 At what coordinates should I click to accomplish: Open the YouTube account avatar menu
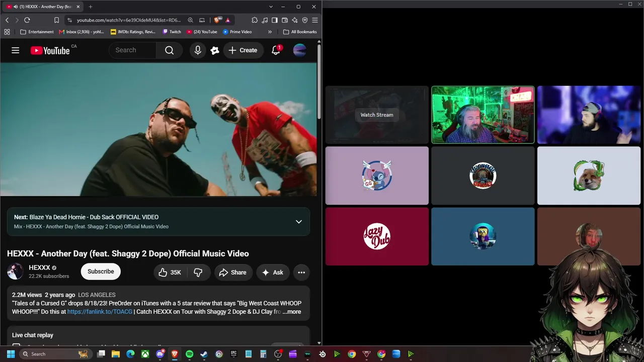point(299,50)
